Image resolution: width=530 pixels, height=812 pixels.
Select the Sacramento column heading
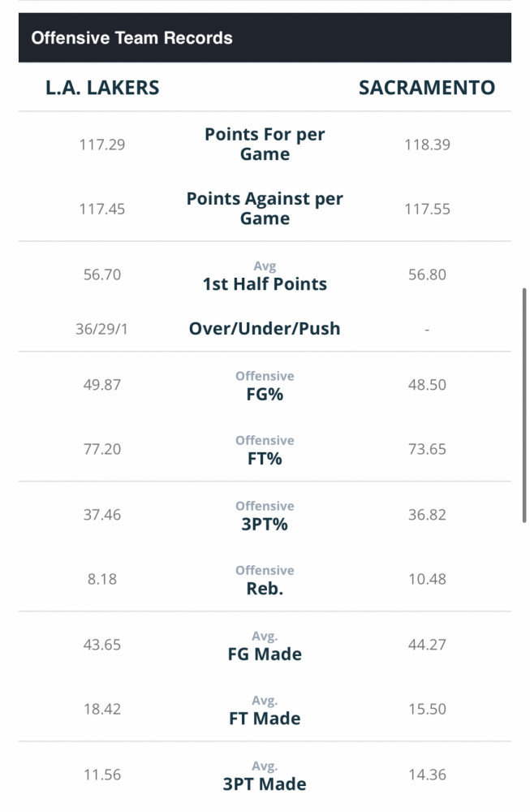(x=426, y=88)
